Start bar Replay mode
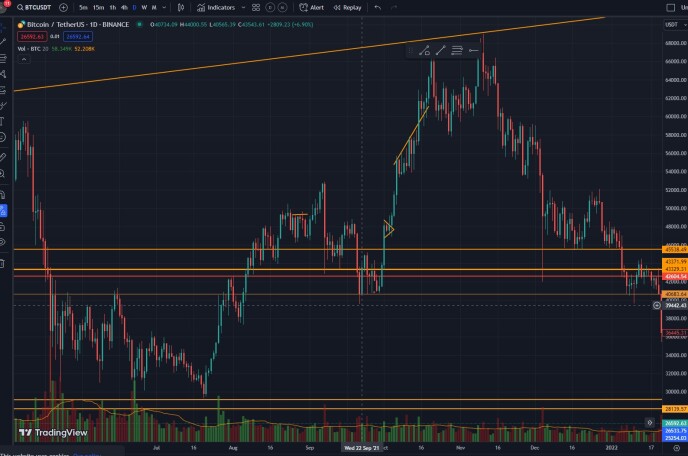The width and height of the screenshot is (688, 456). 347,7
